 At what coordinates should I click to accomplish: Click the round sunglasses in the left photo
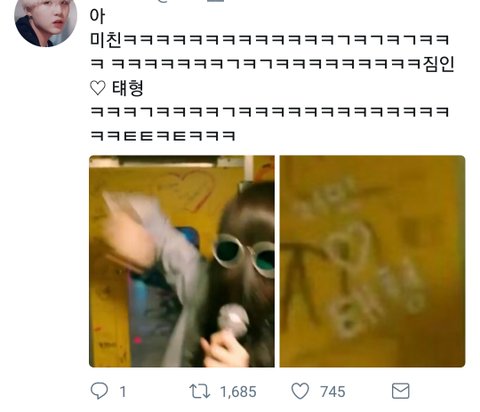point(244,255)
